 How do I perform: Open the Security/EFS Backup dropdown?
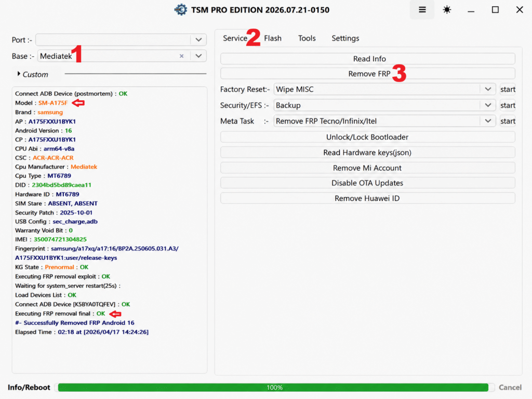[x=488, y=105]
